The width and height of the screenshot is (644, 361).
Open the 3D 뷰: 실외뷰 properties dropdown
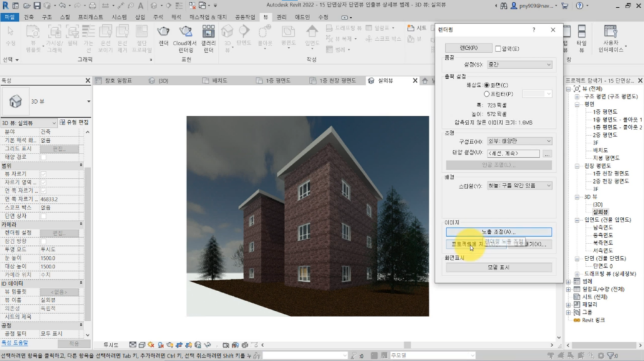(28, 123)
